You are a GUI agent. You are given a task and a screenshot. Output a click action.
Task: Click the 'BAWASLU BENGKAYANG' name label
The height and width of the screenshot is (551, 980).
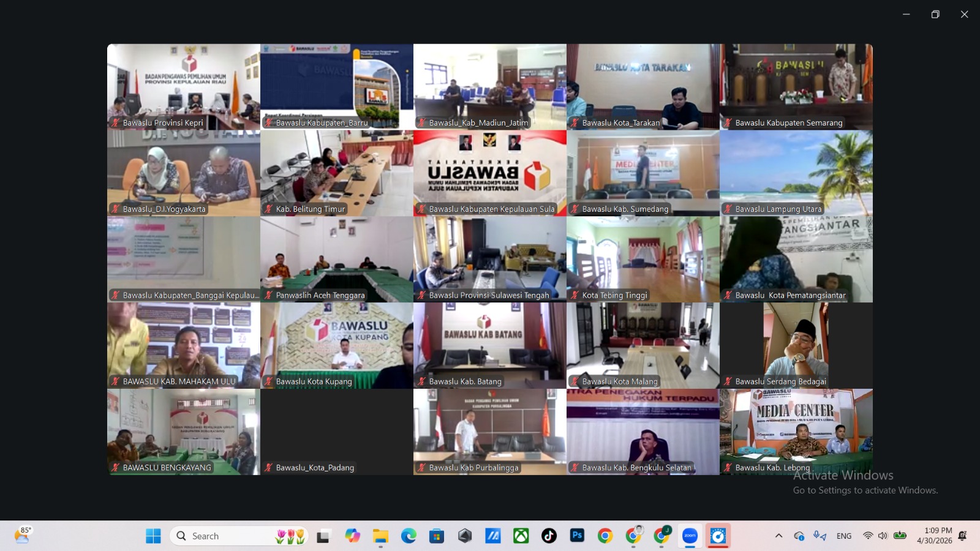tap(167, 468)
